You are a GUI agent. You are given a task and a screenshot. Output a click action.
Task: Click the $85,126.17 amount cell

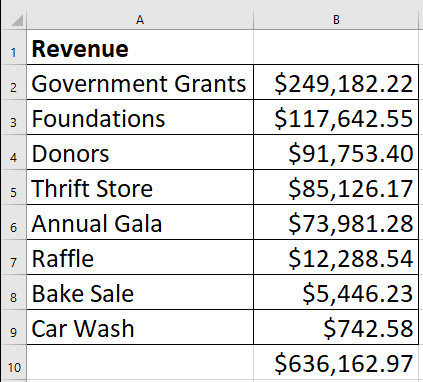click(x=336, y=187)
